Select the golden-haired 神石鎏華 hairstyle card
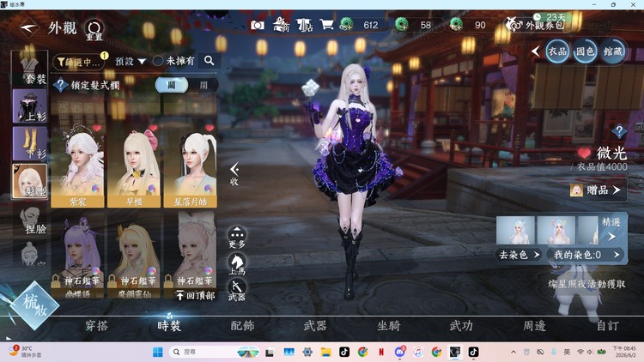 point(134,256)
